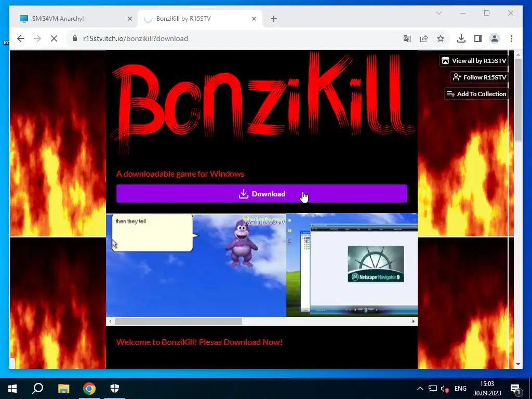Click 'A downloadable game for Windows' text
The width and height of the screenshot is (532, 399).
tap(180, 174)
